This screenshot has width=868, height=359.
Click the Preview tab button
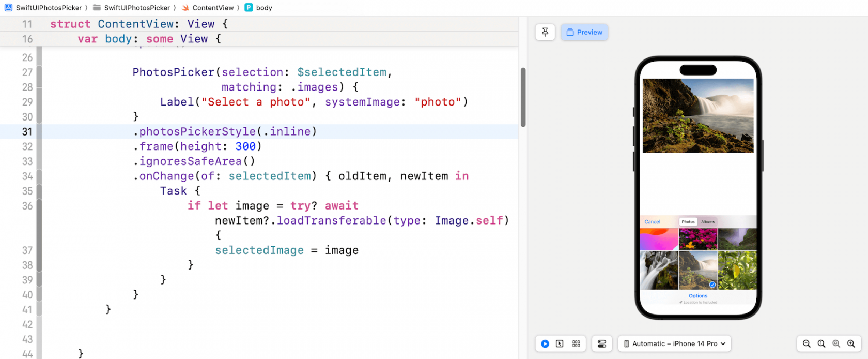tap(584, 32)
